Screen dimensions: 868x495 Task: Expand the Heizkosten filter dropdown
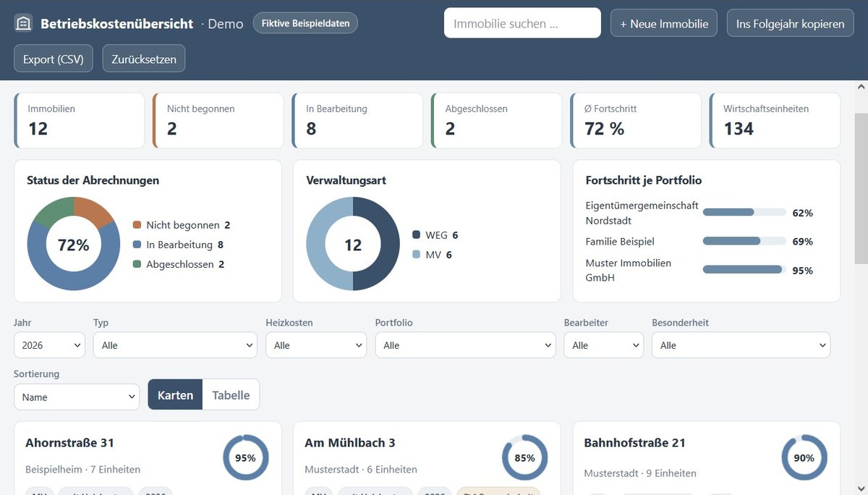316,345
